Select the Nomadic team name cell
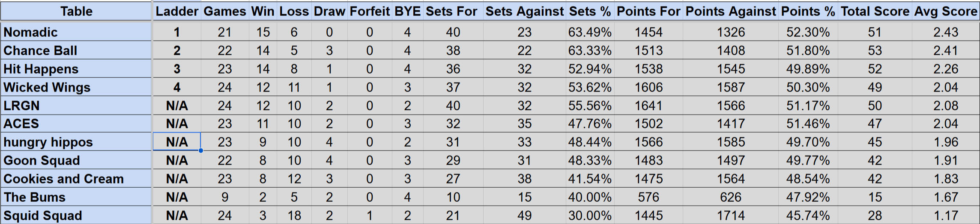The image size is (980, 224). [x=76, y=32]
